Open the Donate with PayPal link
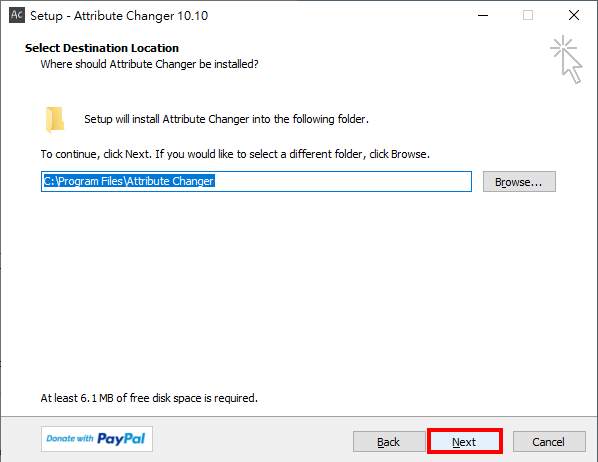 click(97, 439)
